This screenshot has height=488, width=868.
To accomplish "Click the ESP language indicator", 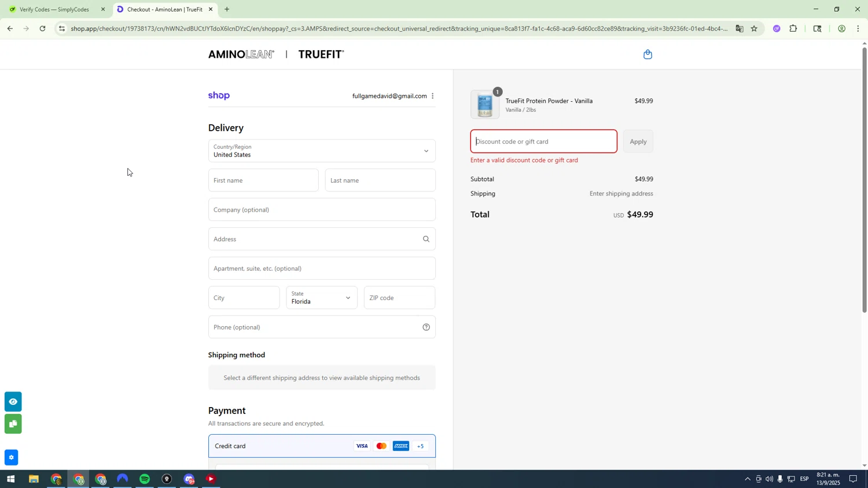I will 804,479.
